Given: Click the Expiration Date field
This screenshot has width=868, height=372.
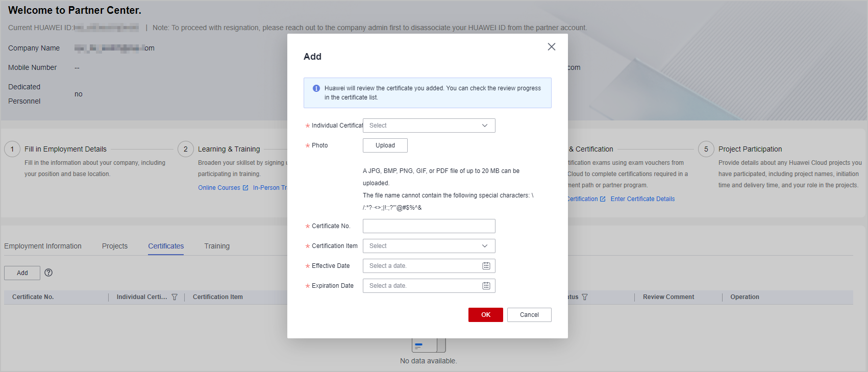Looking at the screenshot, I should [429, 286].
